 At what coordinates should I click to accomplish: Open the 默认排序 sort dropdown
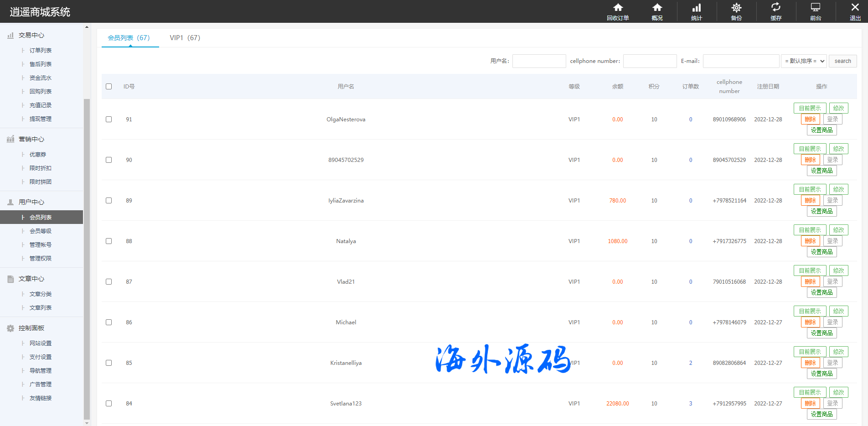(x=804, y=61)
